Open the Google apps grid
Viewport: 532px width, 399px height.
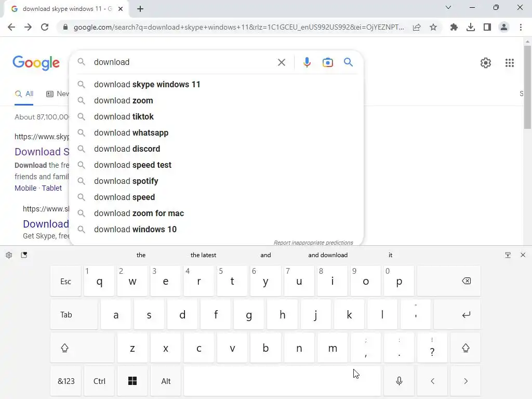pyautogui.click(x=509, y=63)
